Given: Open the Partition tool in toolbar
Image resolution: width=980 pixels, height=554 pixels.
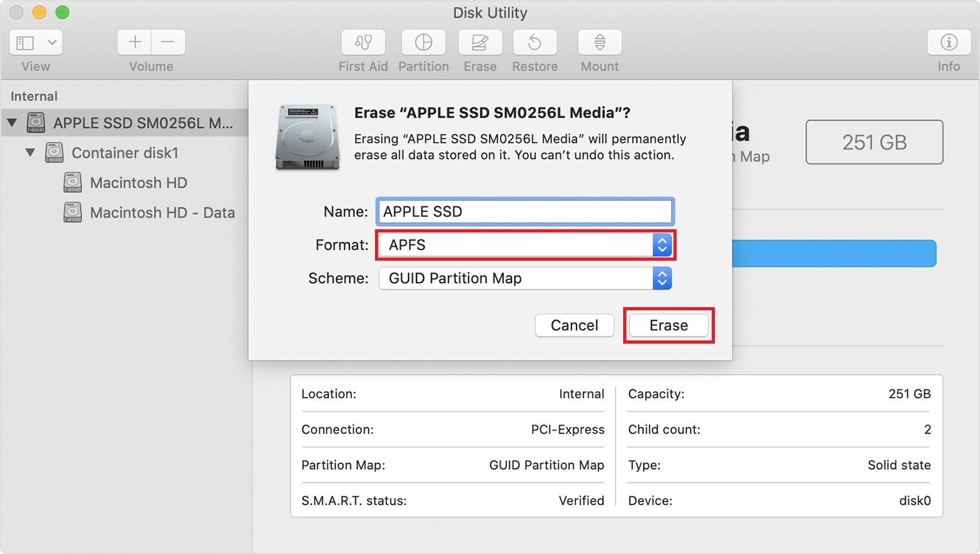Looking at the screenshot, I should coord(423,42).
